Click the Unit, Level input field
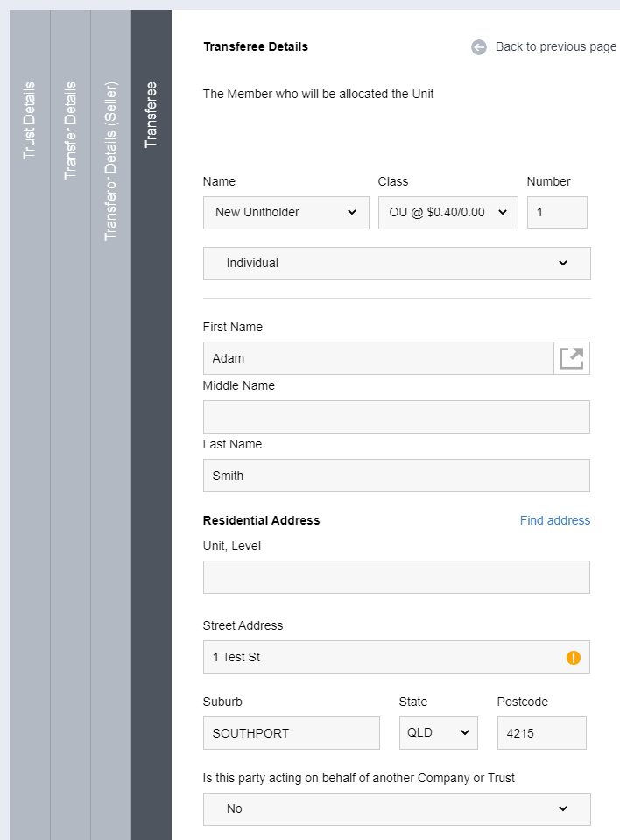 tap(397, 576)
